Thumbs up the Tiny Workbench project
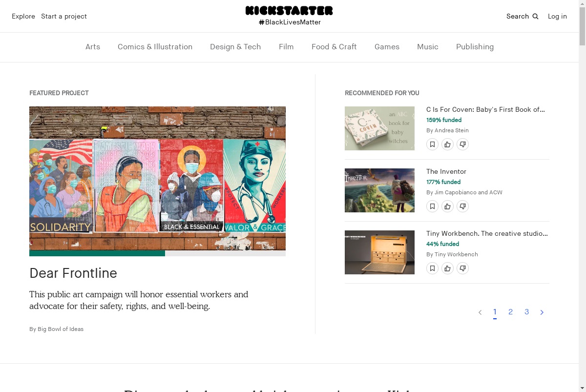586x392 pixels. [447, 268]
